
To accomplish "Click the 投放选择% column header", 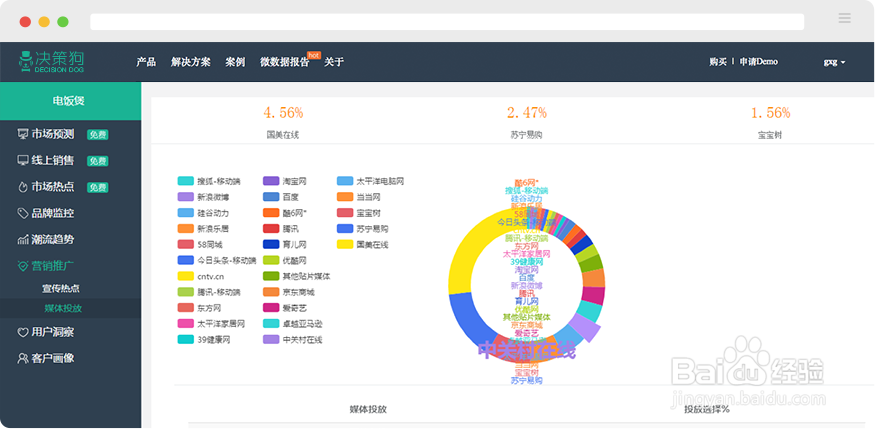I will pos(707,409).
